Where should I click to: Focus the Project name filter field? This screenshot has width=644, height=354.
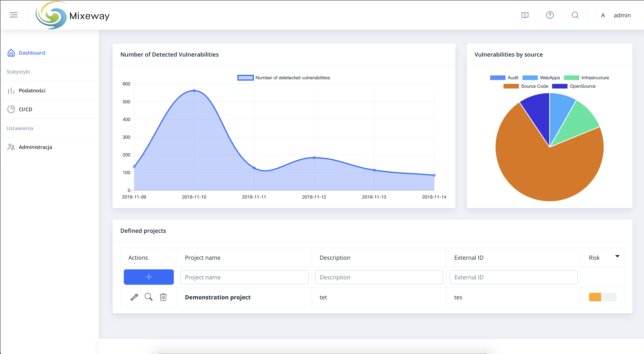[244, 277]
